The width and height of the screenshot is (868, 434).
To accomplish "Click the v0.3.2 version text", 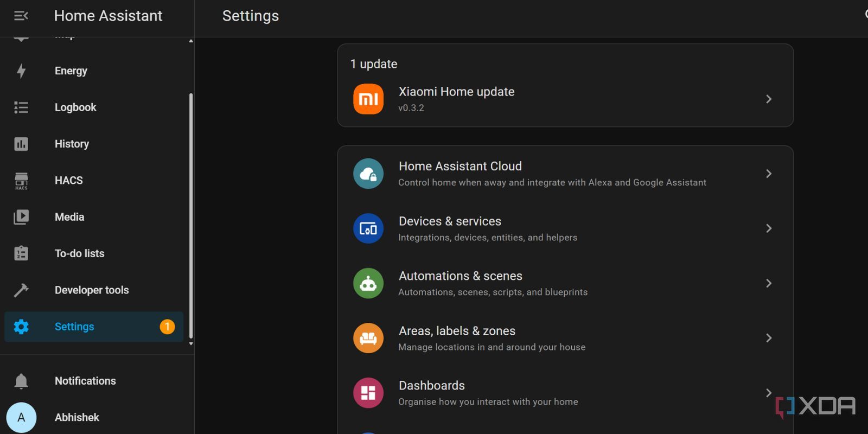I will [x=411, y=108].
